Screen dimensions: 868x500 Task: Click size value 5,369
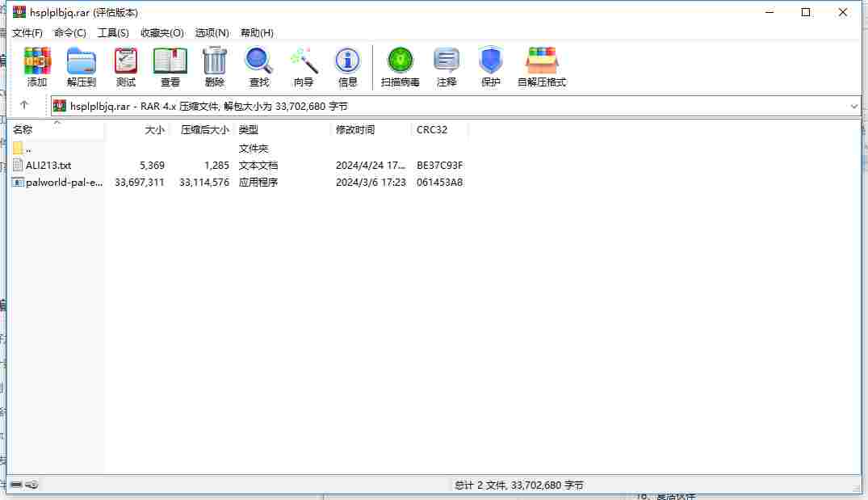tap(153, 165)
